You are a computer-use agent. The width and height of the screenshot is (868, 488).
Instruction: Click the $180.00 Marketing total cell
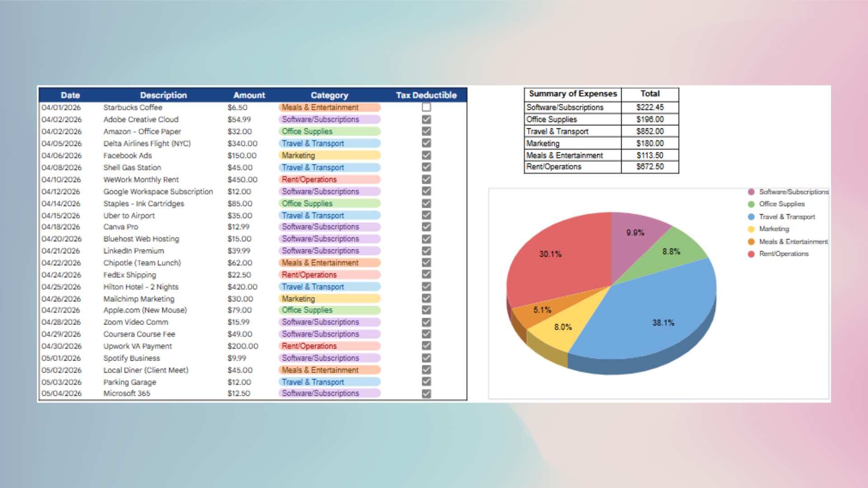point(650,143)
